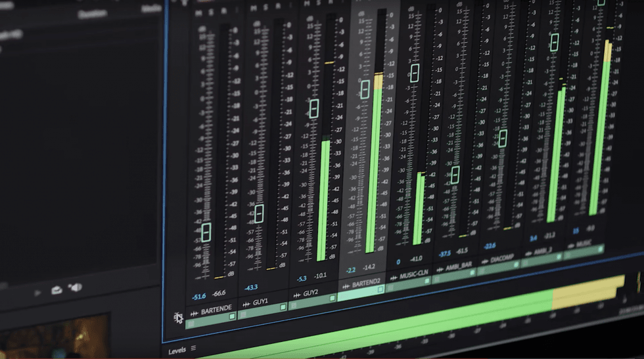Click small icon on GUY2 color strip
644x359 pixels.
[294, 306]
